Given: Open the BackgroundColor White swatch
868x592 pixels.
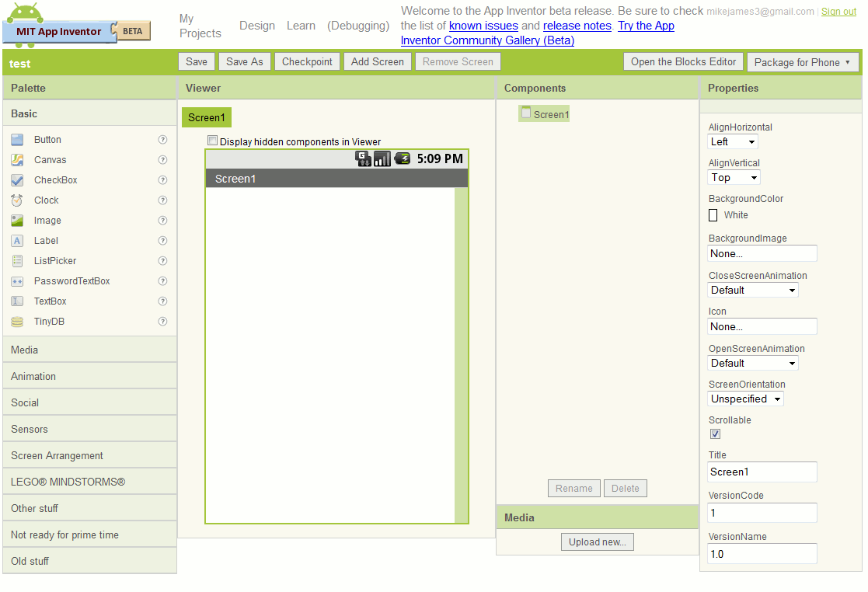Looking at the screenshot, I should [x=713, y=215].
